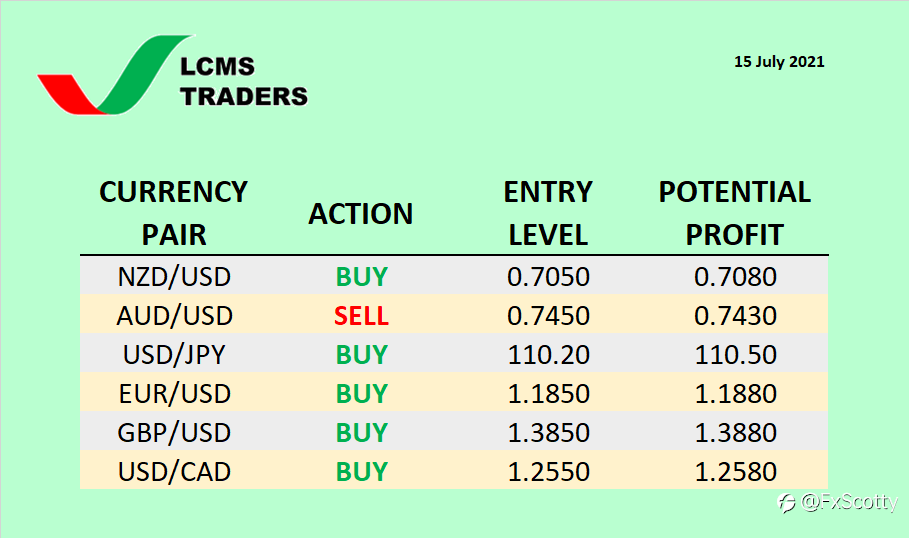The image size is (909, 538).
Task: Select the CURRENCY PAIR column header
Action: point(173,213)
